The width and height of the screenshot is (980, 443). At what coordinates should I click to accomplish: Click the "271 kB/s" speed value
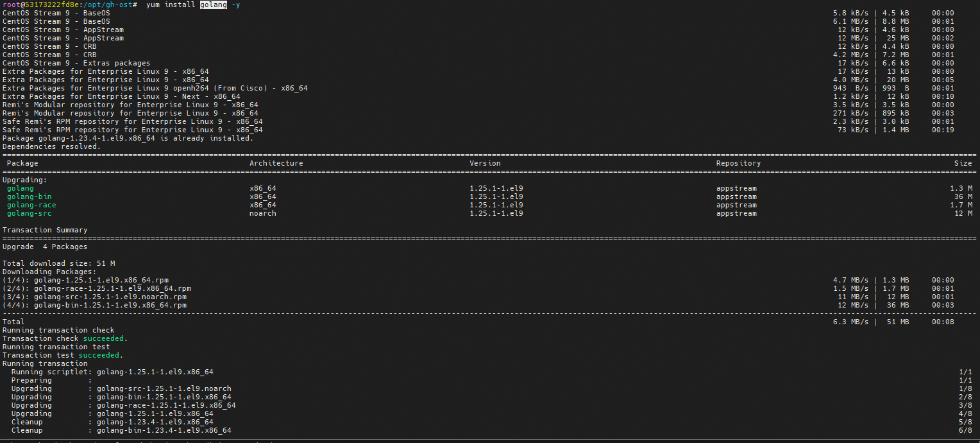coord(850,113)
